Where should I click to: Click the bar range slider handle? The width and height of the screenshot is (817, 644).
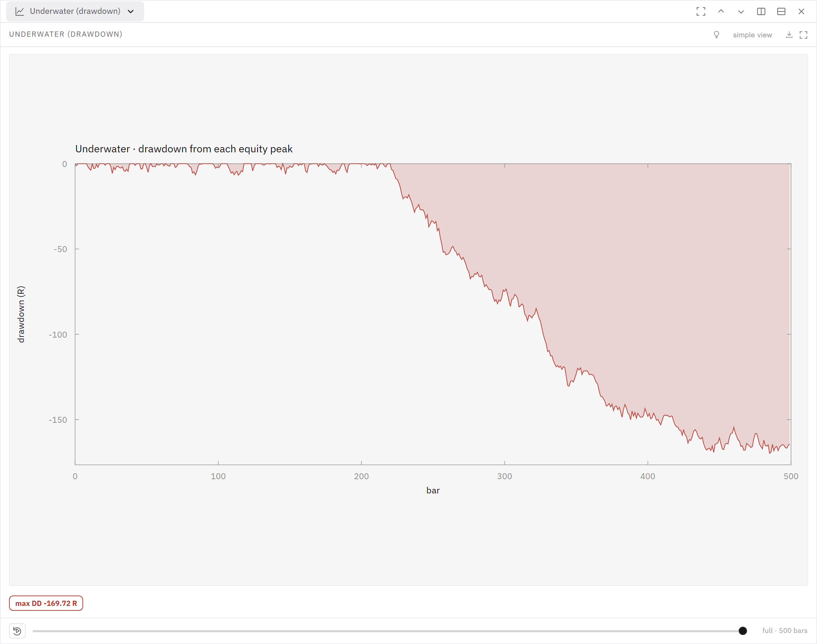tap(743, 630)
